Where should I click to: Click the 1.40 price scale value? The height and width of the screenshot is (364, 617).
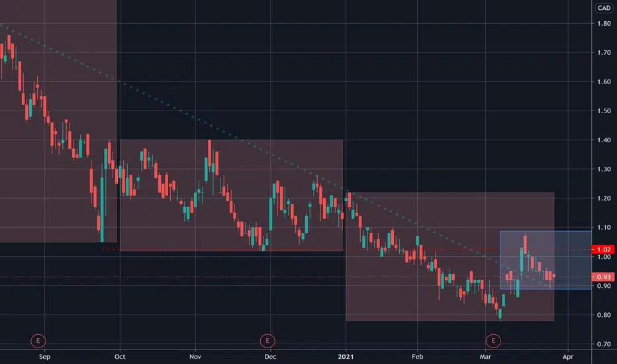click(604, 140)
